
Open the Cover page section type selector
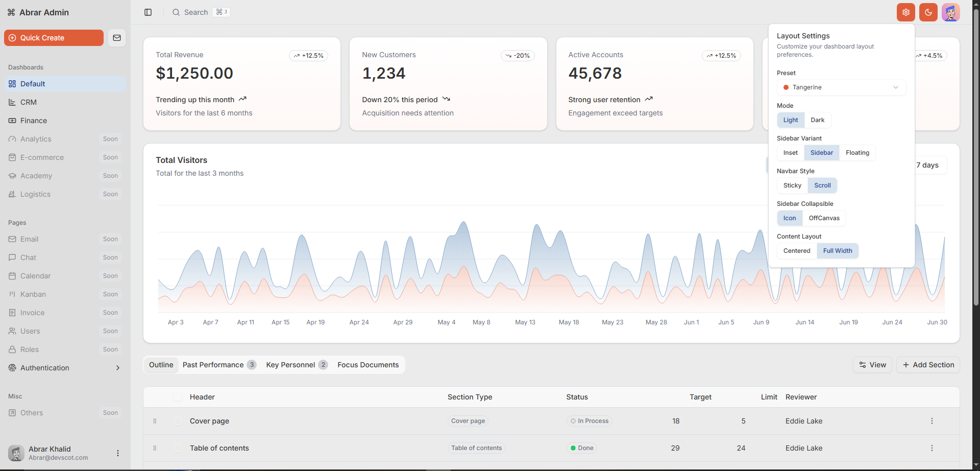pos(468,421)
